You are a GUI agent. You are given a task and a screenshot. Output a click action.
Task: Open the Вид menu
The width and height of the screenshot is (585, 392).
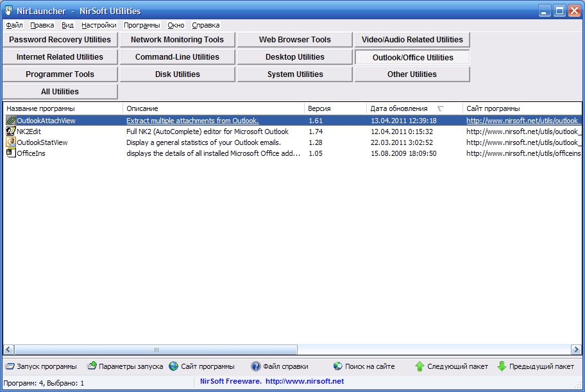(67, 25)
